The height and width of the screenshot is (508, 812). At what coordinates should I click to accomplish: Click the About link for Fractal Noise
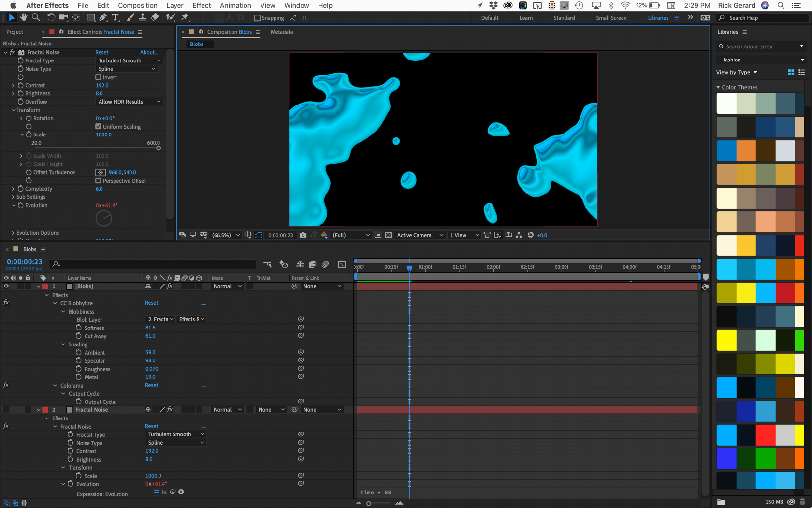coord(149,52)
